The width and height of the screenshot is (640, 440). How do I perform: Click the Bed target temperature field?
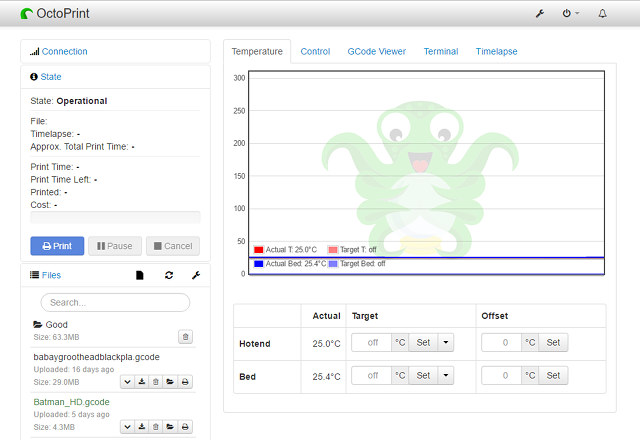coord(371,376)
